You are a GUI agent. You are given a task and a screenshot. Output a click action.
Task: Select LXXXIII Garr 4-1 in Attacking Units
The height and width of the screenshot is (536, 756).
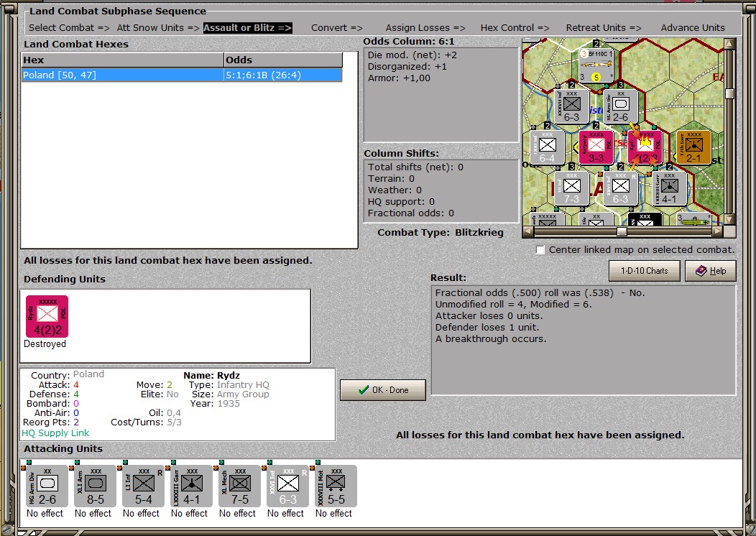(x=191, y=486)
